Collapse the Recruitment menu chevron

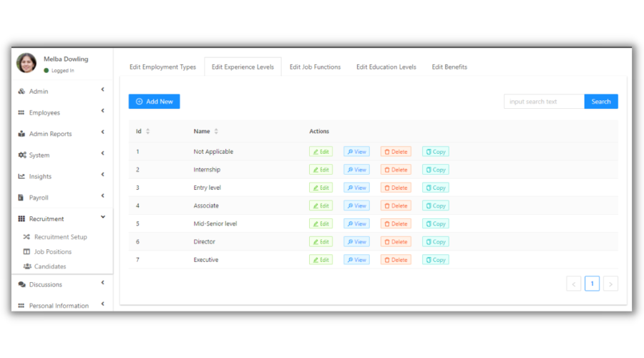click(x=102, y=218)
